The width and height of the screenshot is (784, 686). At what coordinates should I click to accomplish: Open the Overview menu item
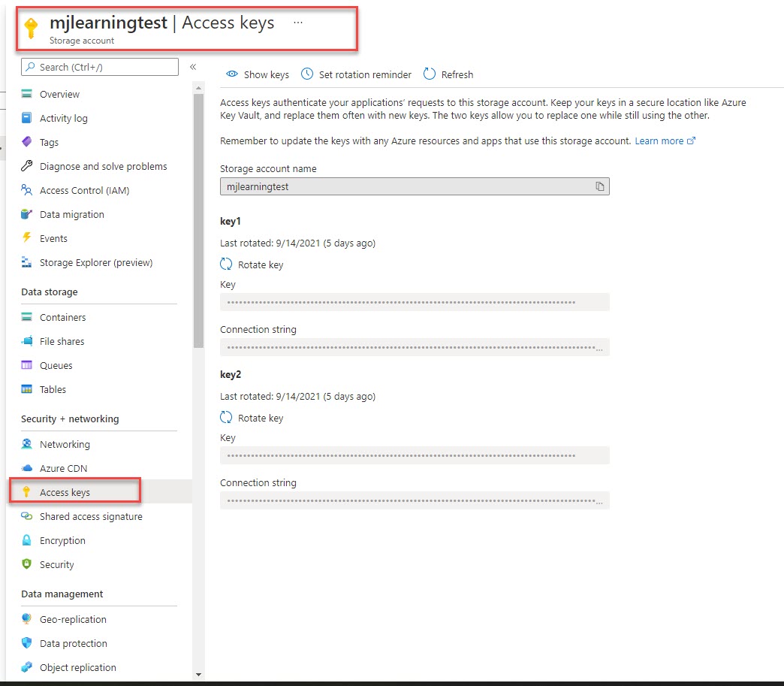pos(59,94)
